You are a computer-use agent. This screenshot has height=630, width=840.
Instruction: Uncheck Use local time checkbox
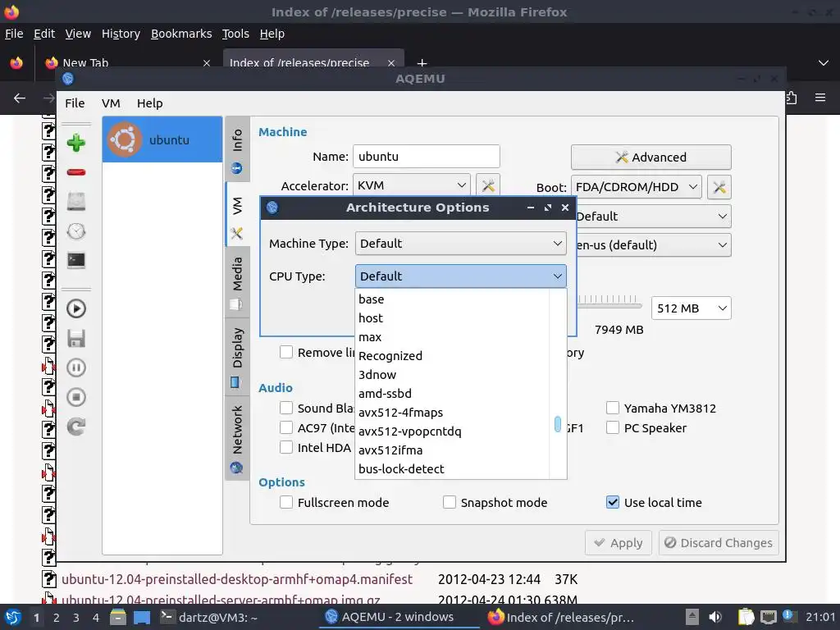point(612,502)
